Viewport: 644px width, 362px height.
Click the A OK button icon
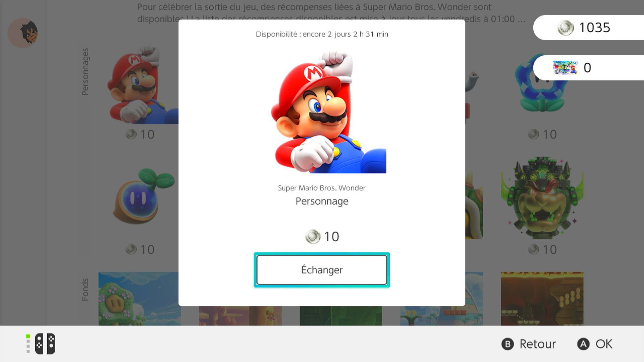coord(583,344)
